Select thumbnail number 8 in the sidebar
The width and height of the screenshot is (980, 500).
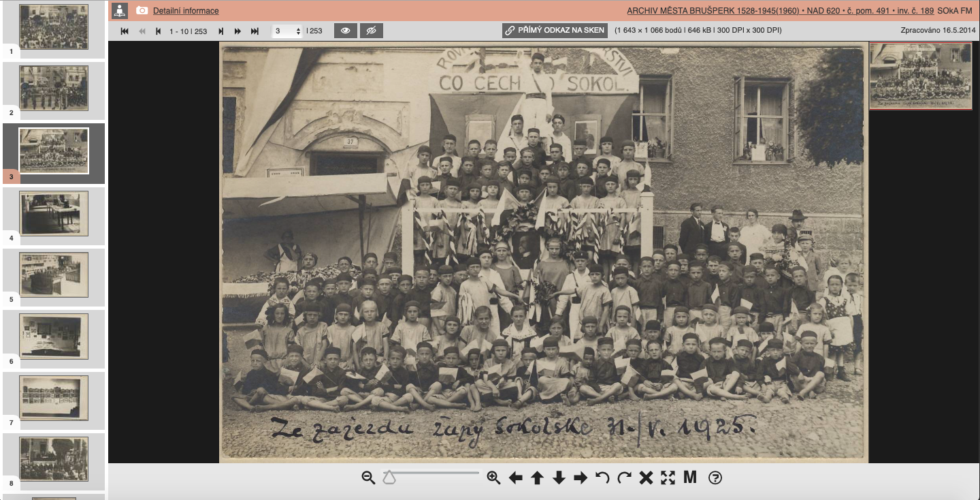[54, 459]
